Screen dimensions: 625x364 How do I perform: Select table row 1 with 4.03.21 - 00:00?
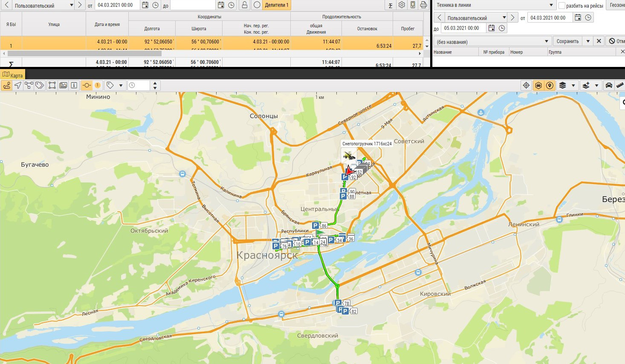[x=211, y=43]
